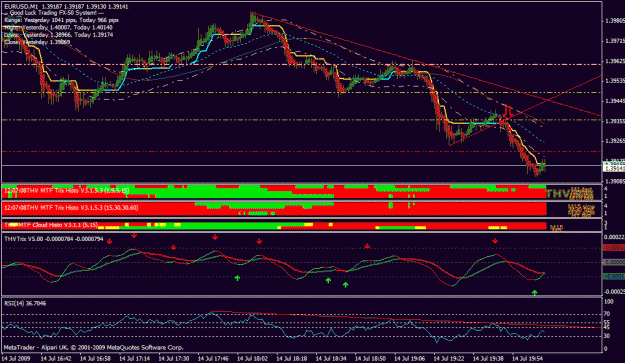Select THV MTF Trix Histo (15.30.30.60) indicator label

(x=71, y=208)
